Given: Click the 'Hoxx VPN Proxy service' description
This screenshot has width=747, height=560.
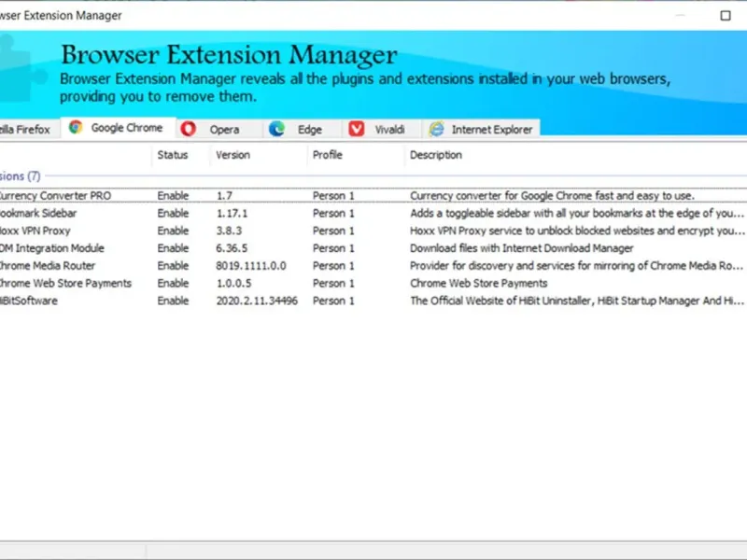Looking at the screenshot, I should [577, 231].
